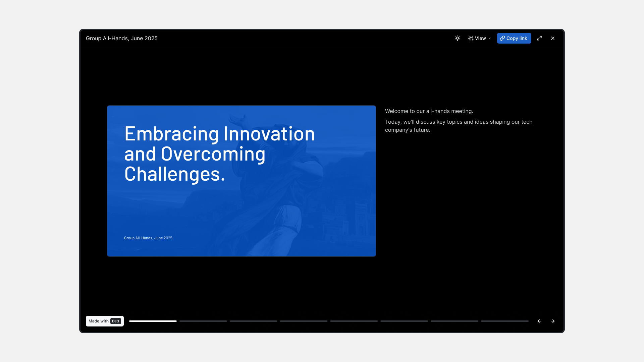Click the sliders icon beside View

471,38
